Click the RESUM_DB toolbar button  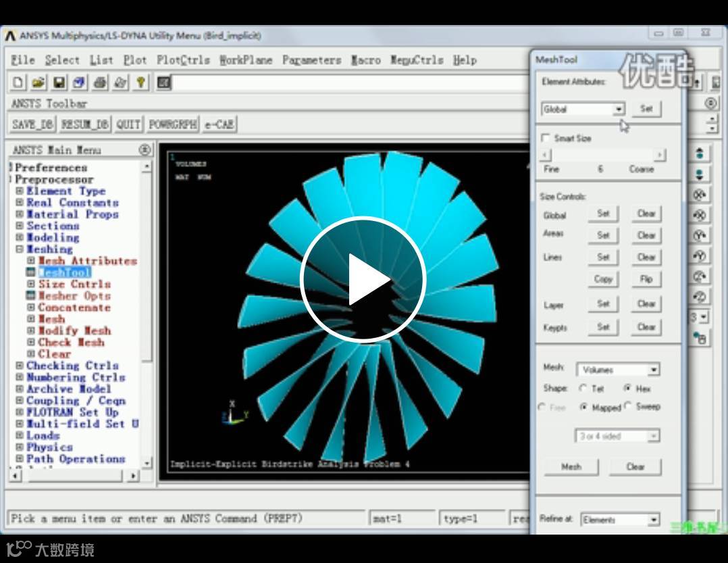coord(85,124)
